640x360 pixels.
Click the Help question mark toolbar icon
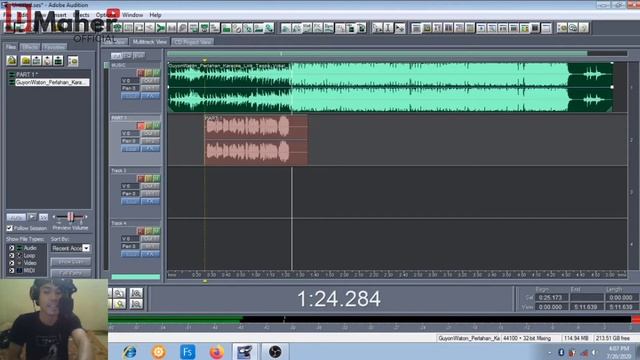(x=584, y=28)
